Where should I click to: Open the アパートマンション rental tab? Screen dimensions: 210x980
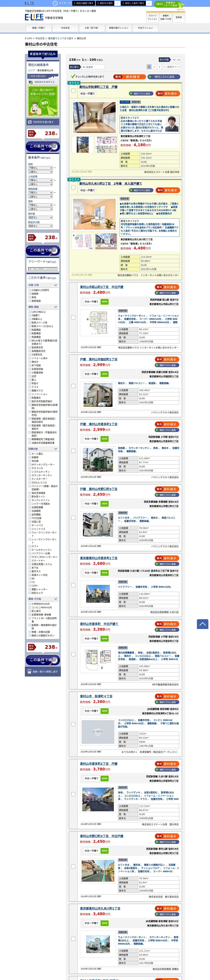[x=152, y=17]
